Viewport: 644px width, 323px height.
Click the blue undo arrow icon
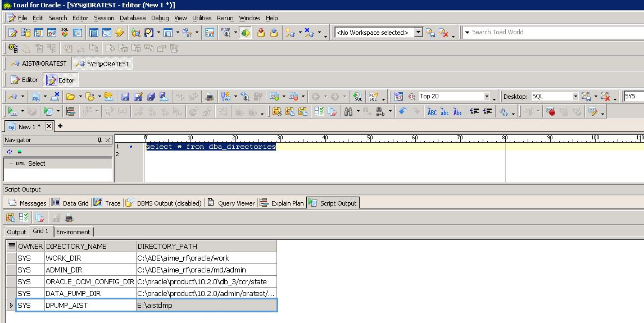tap(402, 112)
